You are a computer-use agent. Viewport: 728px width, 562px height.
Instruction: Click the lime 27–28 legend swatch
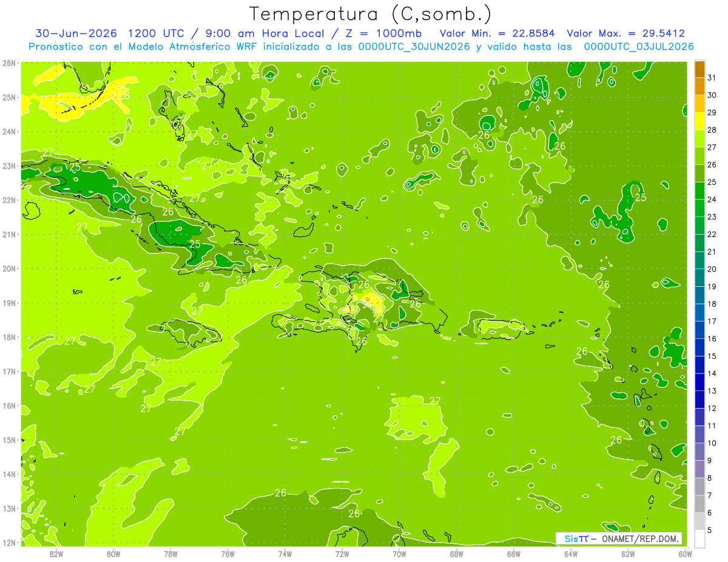(x=699, y=138)
